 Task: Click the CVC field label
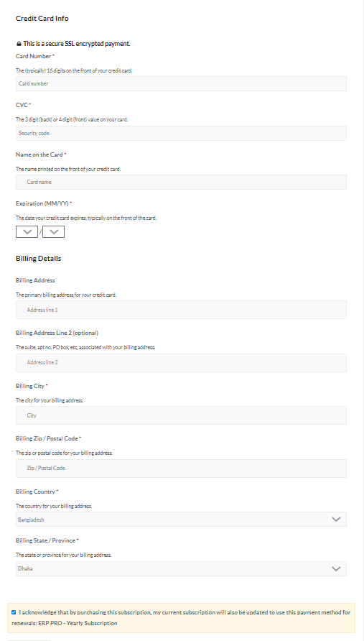[x=22, y=105]
